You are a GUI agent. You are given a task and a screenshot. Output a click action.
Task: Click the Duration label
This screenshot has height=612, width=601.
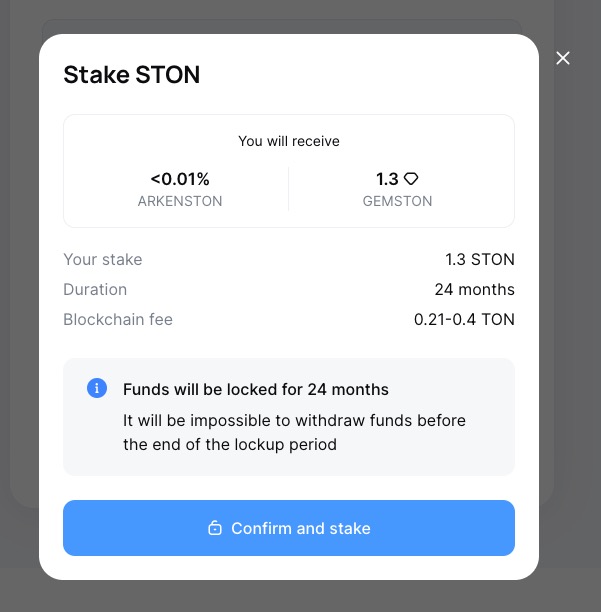tap(95, 289)
